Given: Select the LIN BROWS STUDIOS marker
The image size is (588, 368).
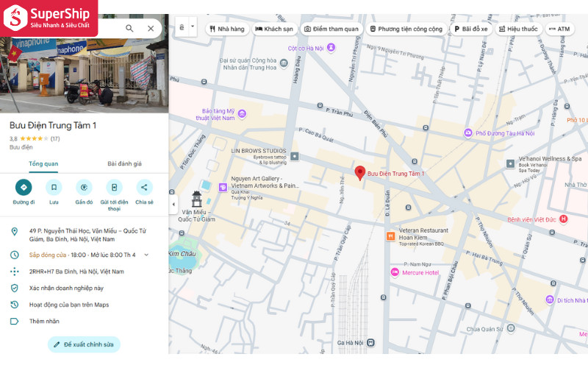Looking at the screenshot, I should pos(295,156).
